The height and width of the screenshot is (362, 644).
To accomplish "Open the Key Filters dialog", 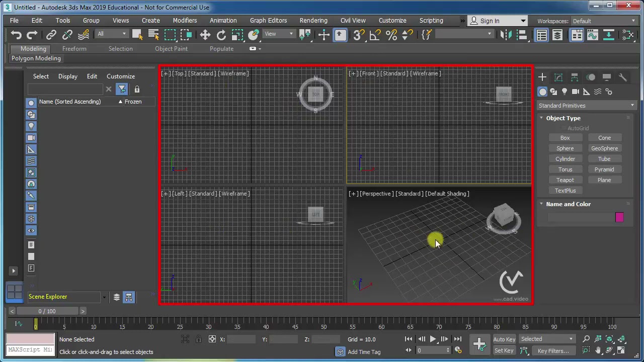I will click(x=553, y=351).
